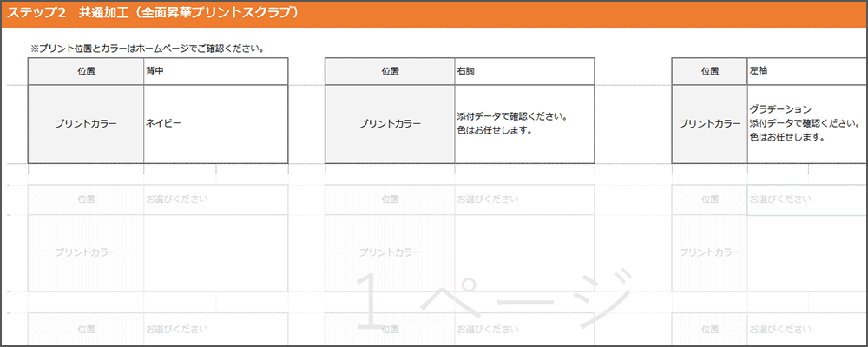This screenshot has width=868, height=347.
Task: Click the faded プリントカラー label in left table
Action: point(86,252)
